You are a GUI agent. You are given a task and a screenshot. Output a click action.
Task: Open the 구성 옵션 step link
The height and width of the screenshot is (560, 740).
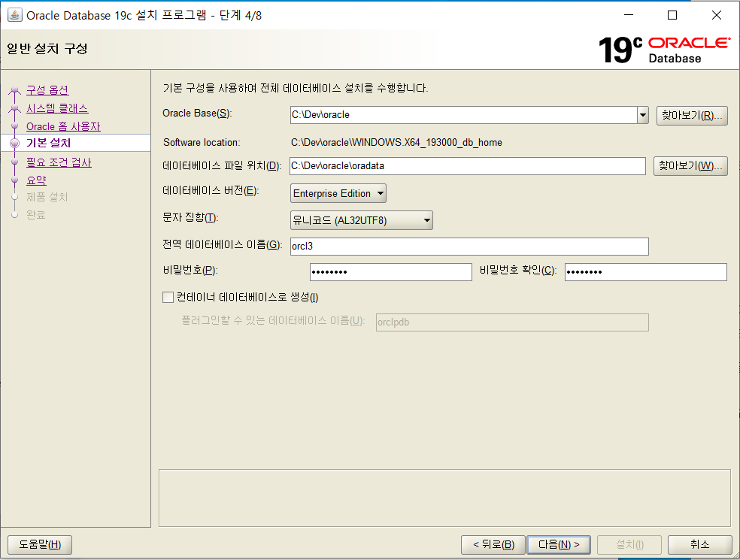(x=47, y=89)
